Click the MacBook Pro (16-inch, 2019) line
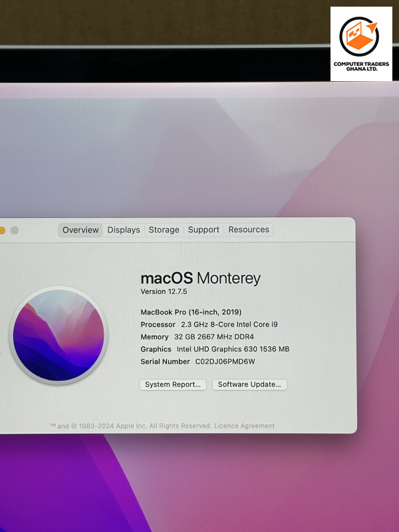 191,312
